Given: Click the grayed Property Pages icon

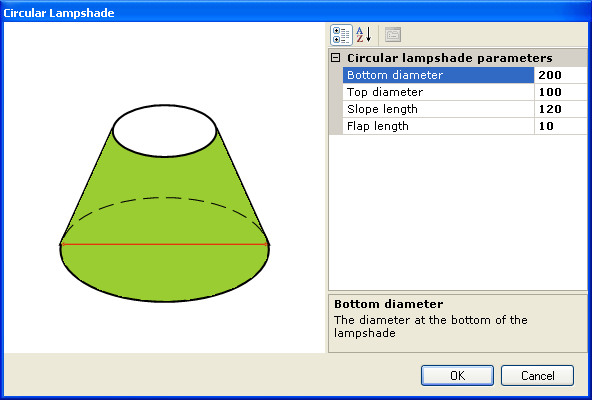Looking at the screenshot, I should 393,35.
